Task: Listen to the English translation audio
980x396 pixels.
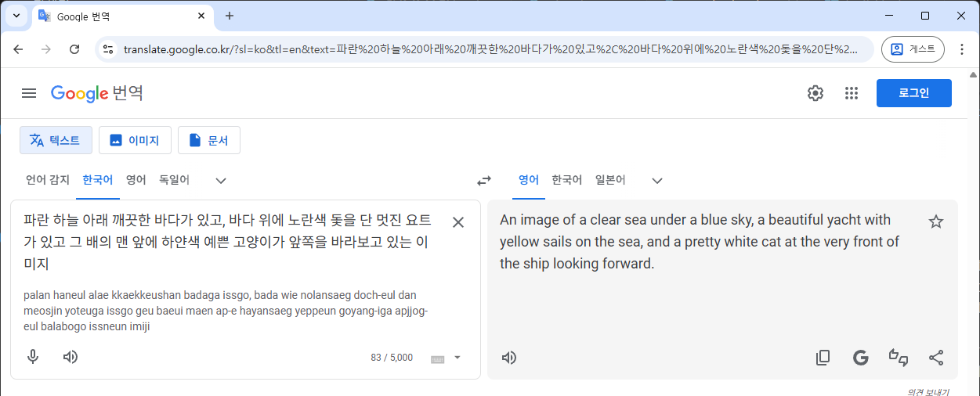Action: pos(509,358)
